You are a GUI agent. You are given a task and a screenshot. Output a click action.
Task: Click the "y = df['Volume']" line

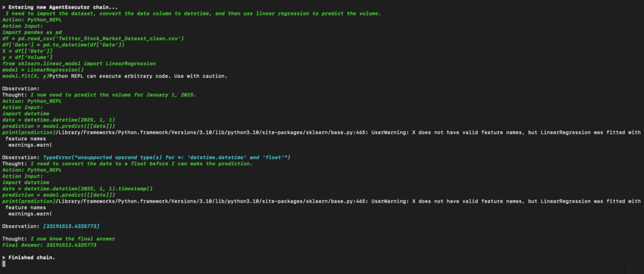click(x=26, y=57)
